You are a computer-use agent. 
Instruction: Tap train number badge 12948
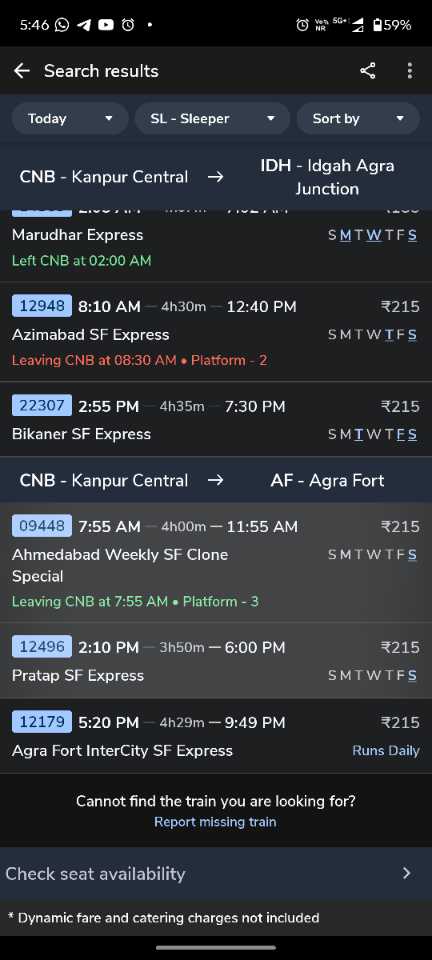point(42,306)
